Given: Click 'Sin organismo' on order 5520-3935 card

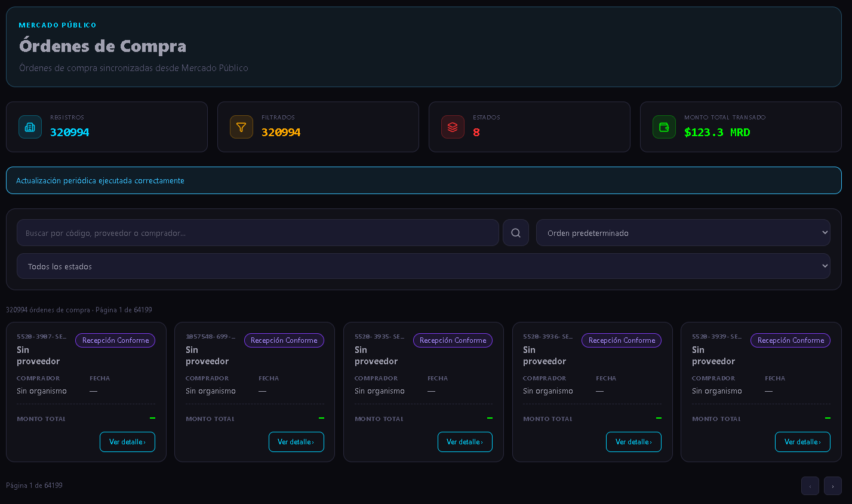Looking at the screenshot, I should 380,391.
